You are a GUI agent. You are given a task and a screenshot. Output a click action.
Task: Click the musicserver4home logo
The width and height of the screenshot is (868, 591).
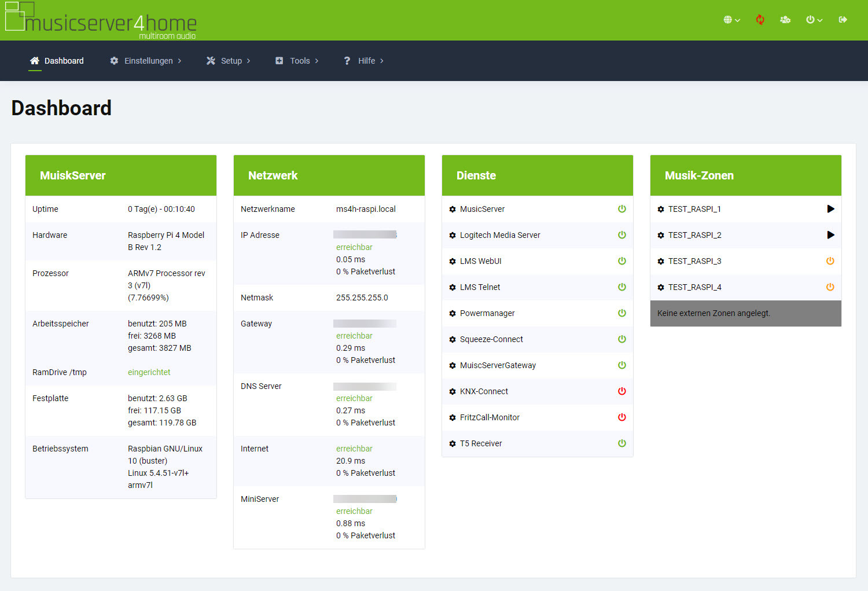(101, 21)
